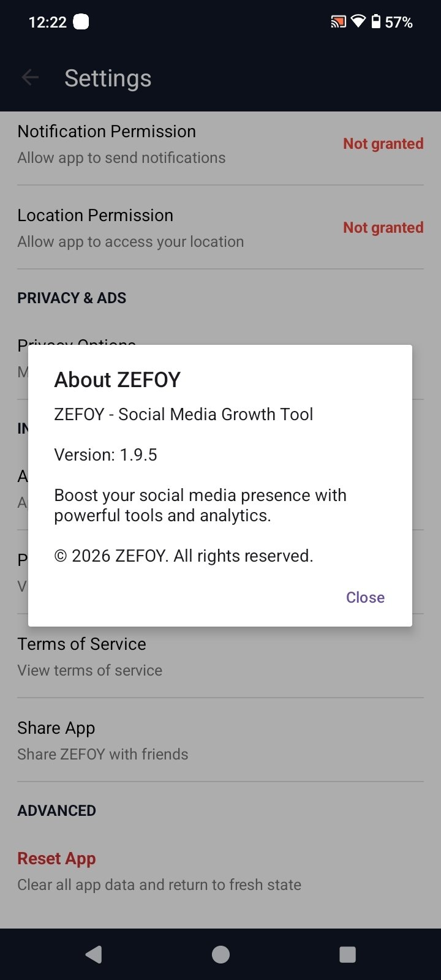The height and width of the screenshot is (980, 441).
Task: Open Terms of Service
Action: [x=90, y=657]
